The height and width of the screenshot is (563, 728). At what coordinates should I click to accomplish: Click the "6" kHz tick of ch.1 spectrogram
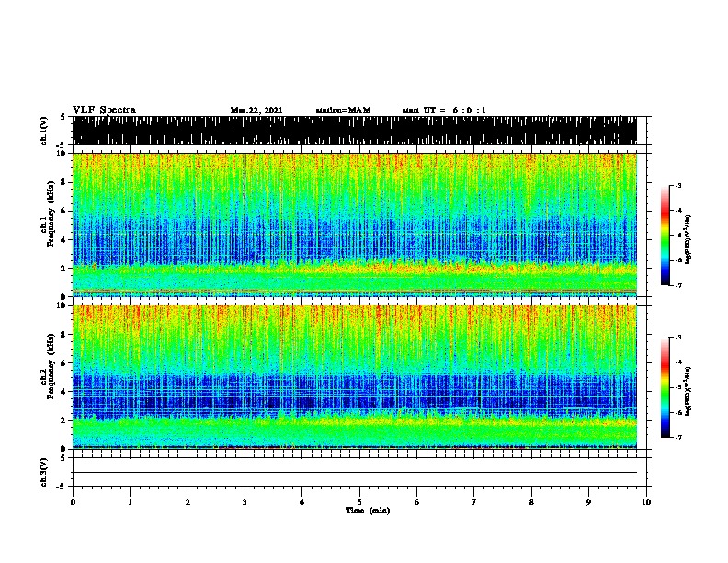tap(63, 211)
